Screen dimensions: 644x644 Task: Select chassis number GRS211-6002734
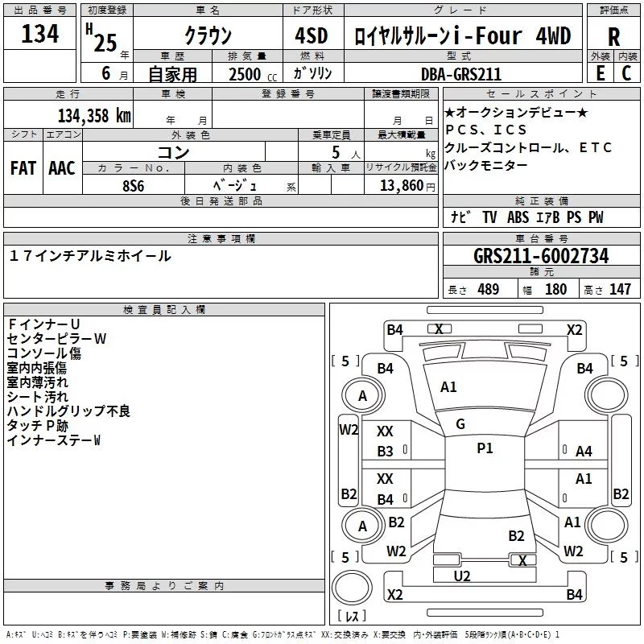pos(541,257)
